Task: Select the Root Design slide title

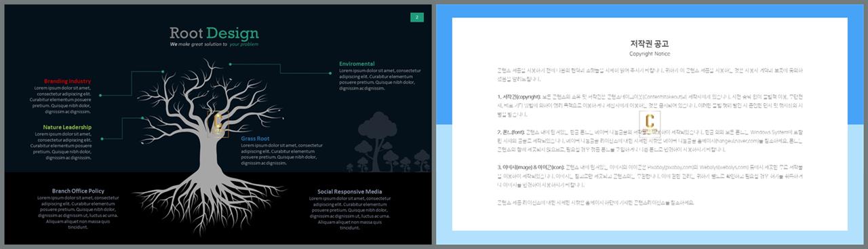Action: pos(214,33)
